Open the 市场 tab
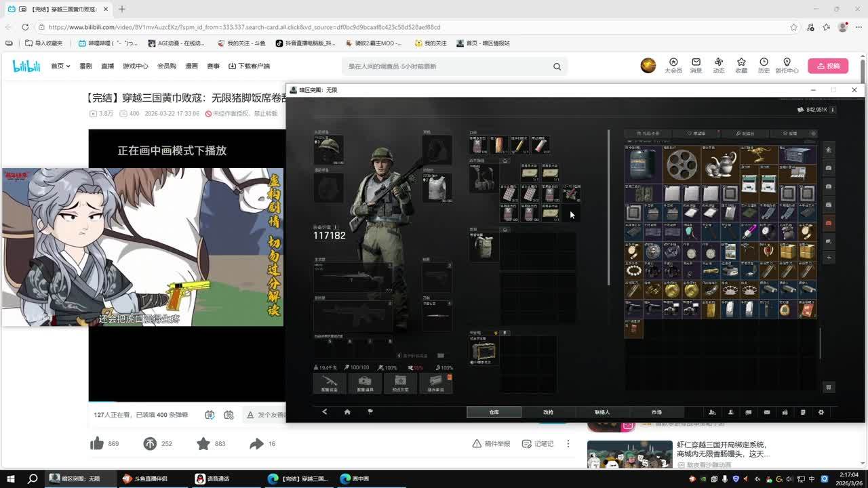The width and height of the screenshot is (868, 488). pos(656,412)
